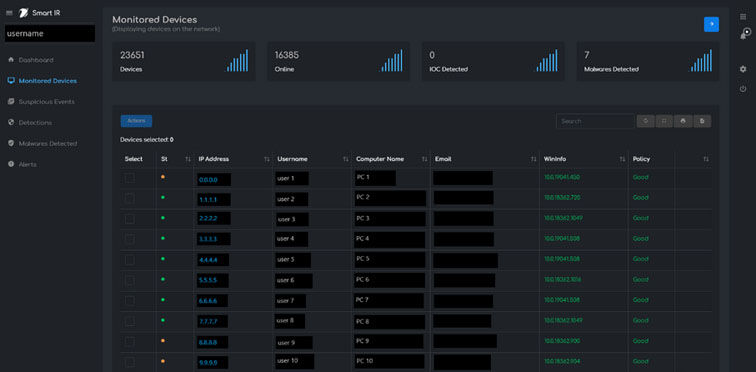
Task: Sort by the IP Address column arrows
Action: (267, 159)
